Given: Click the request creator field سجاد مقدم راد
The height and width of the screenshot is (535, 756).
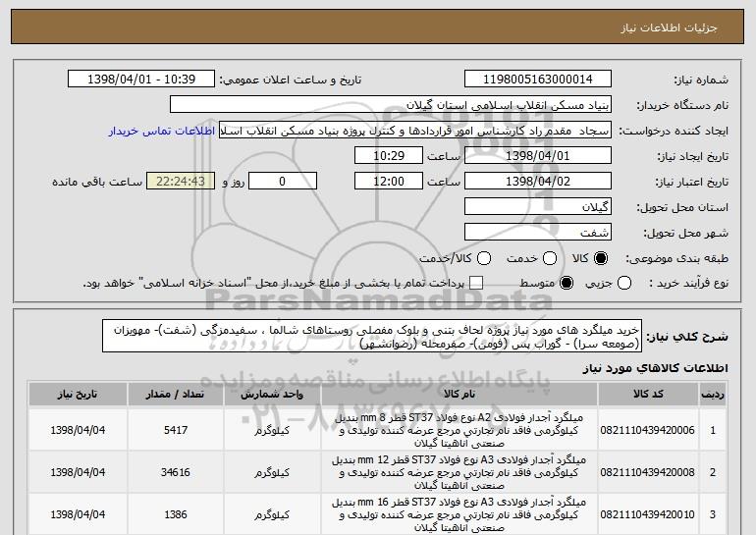Looking at the screenshot, I should tap(415, 131).
